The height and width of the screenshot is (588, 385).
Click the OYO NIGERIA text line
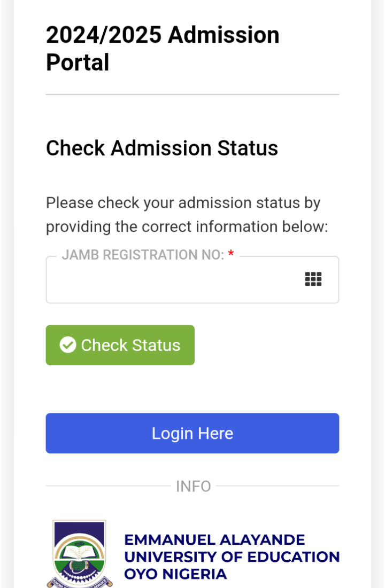click(x=175, y=574)
